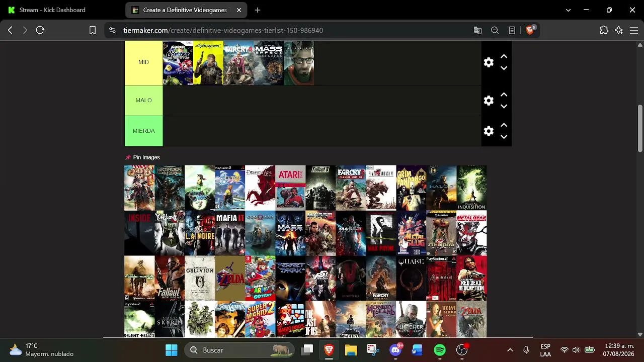Click the taskbar Buscar search box
The width and height of the screenshot is (644, 362).
pos(239,350)
